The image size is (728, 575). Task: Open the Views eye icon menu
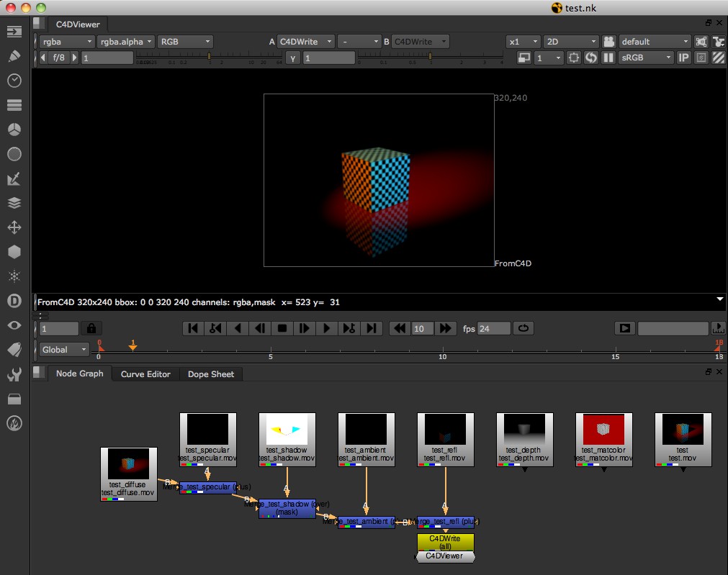tap(14, 325)
